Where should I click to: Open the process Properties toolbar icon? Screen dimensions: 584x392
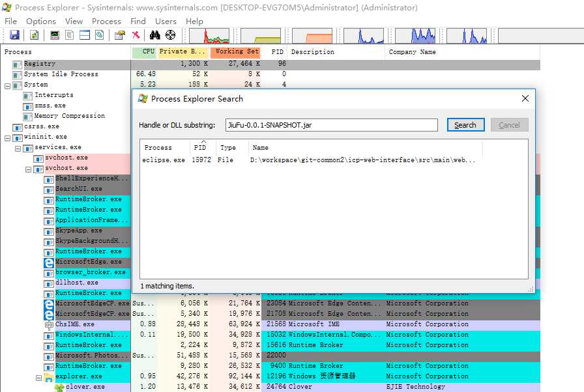pyautogui.click(x=119, y=35)
